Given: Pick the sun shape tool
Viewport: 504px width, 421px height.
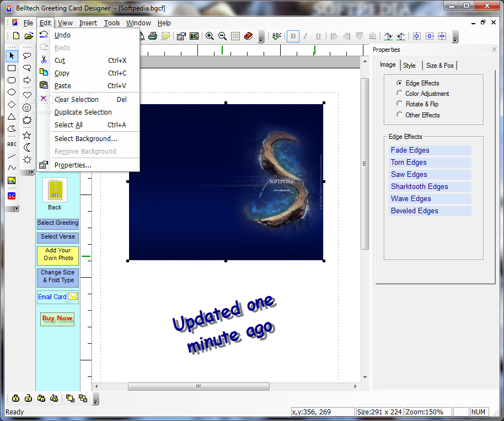Looking at the screenshot, I should (27, 160).
